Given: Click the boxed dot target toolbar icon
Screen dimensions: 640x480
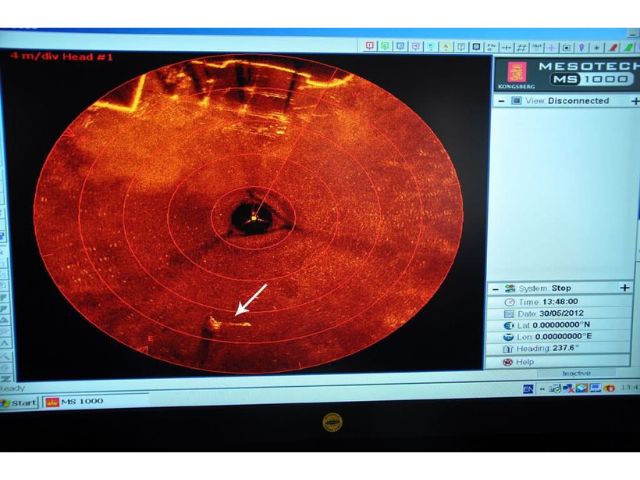Looking at the screenshot, I should point(567,48).
